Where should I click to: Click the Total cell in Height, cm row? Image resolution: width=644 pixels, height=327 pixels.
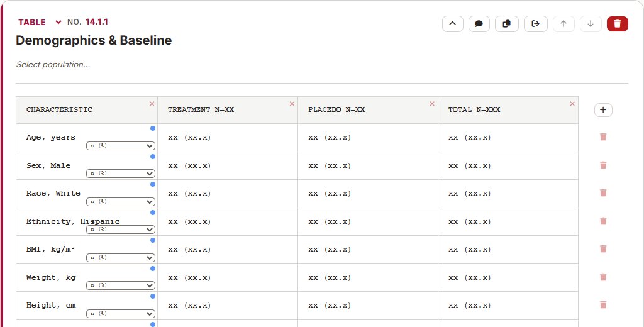point(508,306)
